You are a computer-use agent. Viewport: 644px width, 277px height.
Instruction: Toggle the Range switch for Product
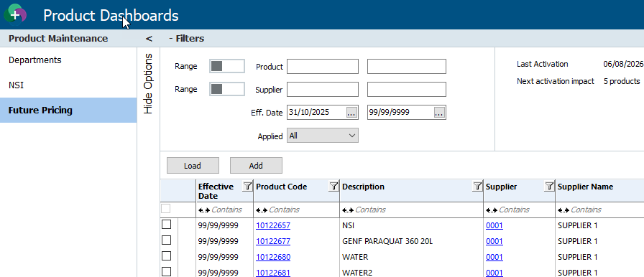click(x=226, y=66)
